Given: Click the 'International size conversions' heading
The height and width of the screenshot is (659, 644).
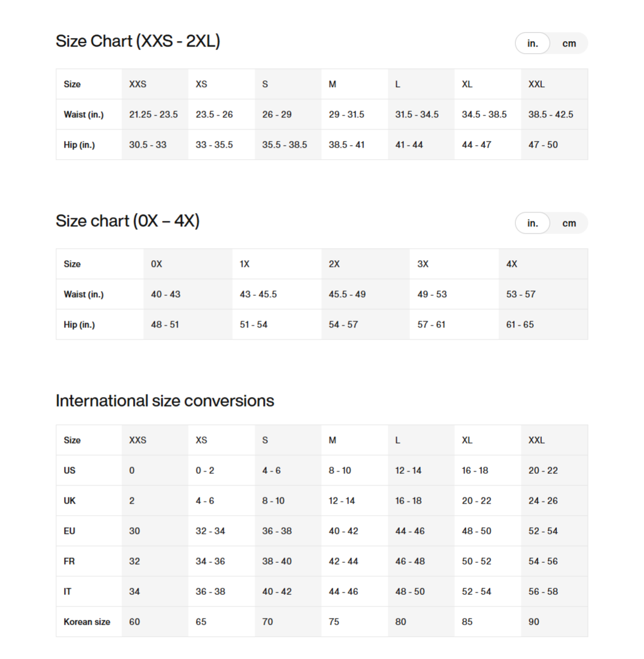Looking at the screenshot, I should [164, 401].
